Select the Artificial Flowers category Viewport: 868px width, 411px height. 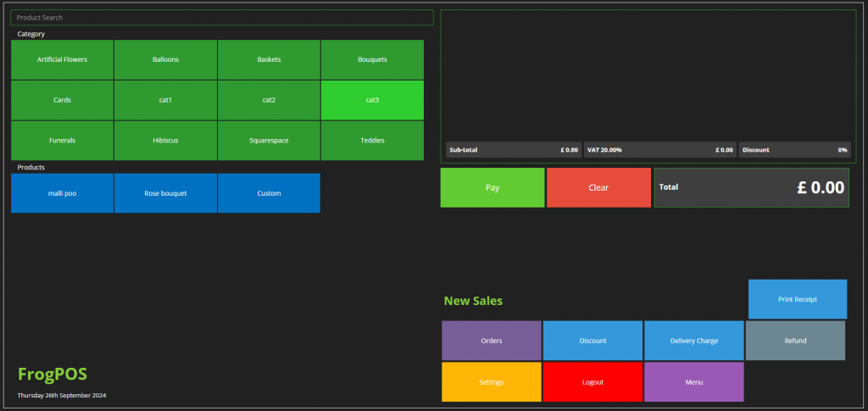pos(62,60)
